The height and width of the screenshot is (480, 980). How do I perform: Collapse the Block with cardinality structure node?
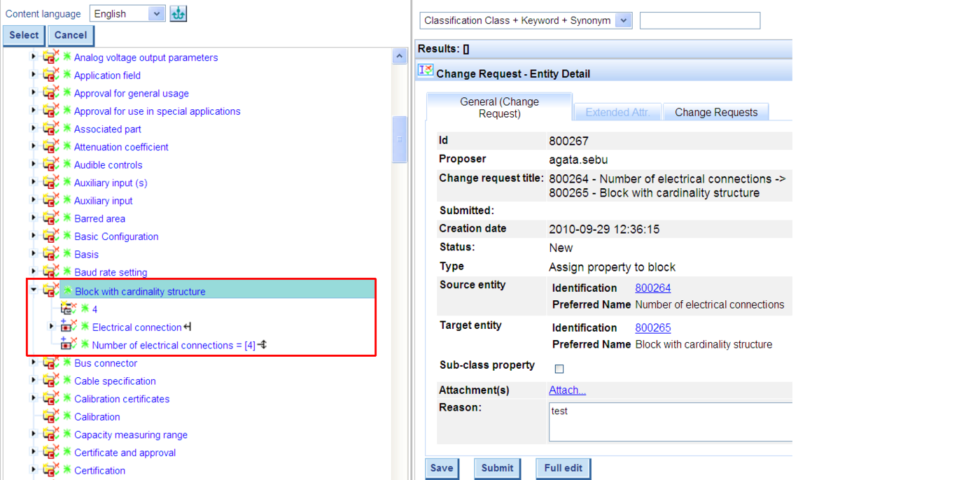coord(33,290)
